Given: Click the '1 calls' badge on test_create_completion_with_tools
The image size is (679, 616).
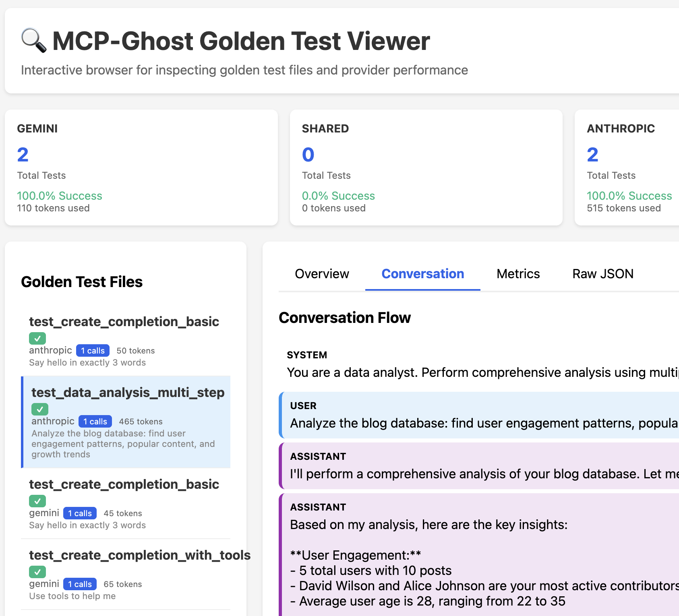Looking at the screenshot, I should click(x=80, y=584).
